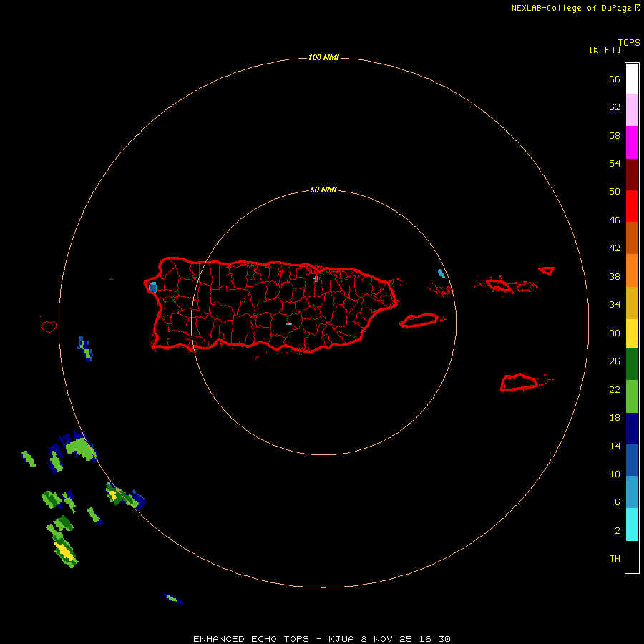The width and height of the screenshot is (644, 644).
Task: Click the "42" legend value
Action: click(615, 248)
